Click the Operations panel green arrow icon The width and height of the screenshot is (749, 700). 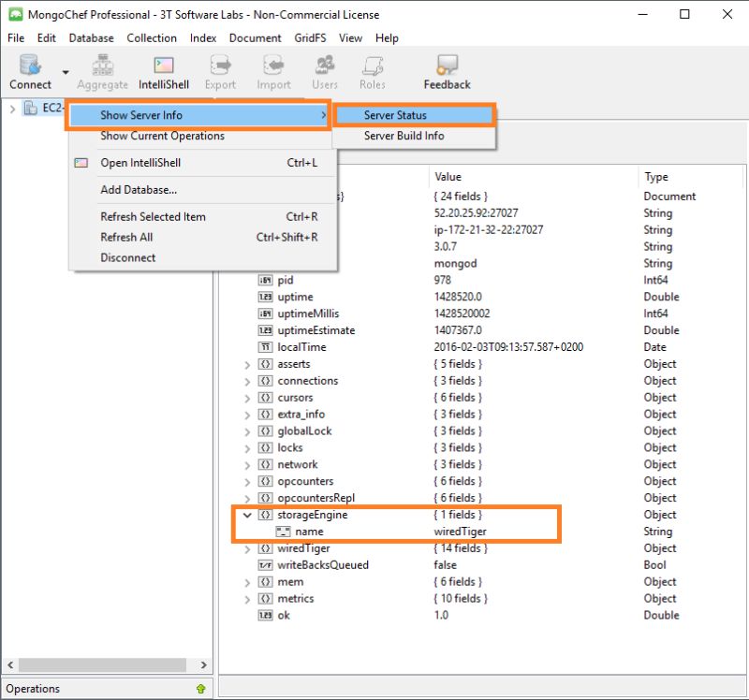(x=200, y=689)
